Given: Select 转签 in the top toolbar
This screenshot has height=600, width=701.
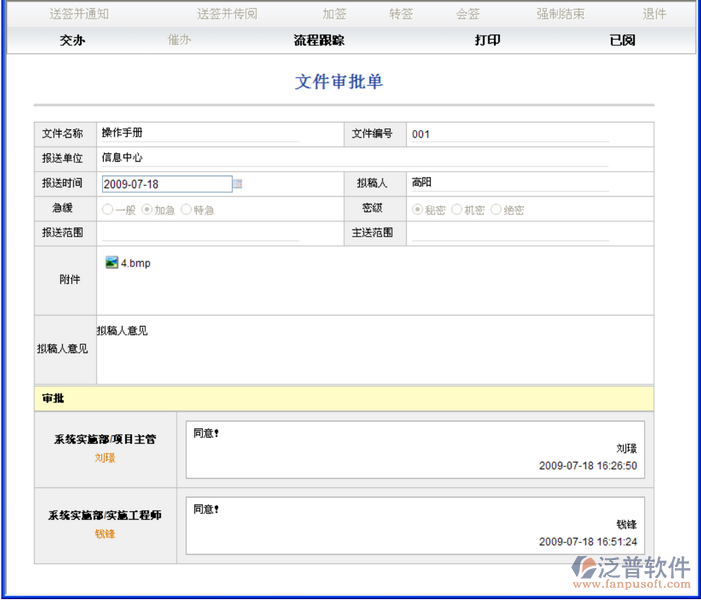Looking at the screenshot, I should coord(401,14).
